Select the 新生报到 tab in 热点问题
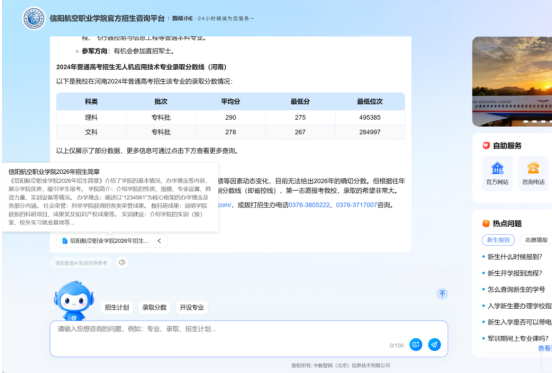The width and height of the screenshot is (552, 373). coord(498,240)
